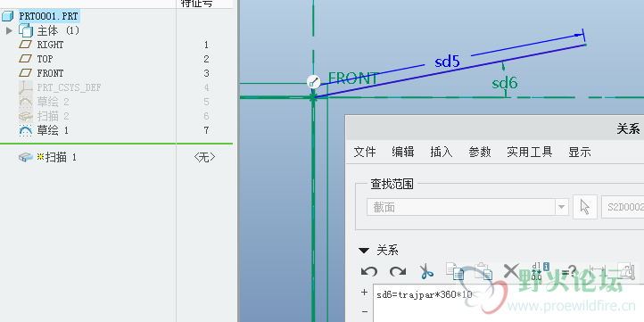Screen dimensions: 644x322
Task: Click the plus operator beside relation editor
Action: pyautogui.click(x=364, y=292)
